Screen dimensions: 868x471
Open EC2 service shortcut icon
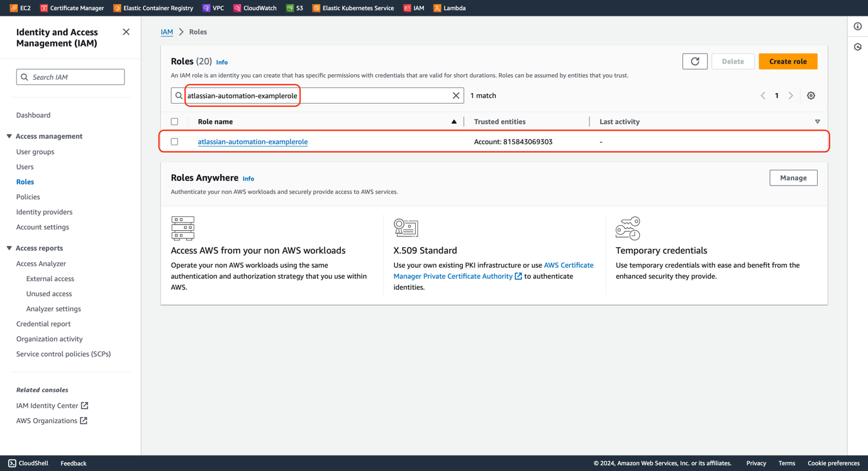(14, 8)
